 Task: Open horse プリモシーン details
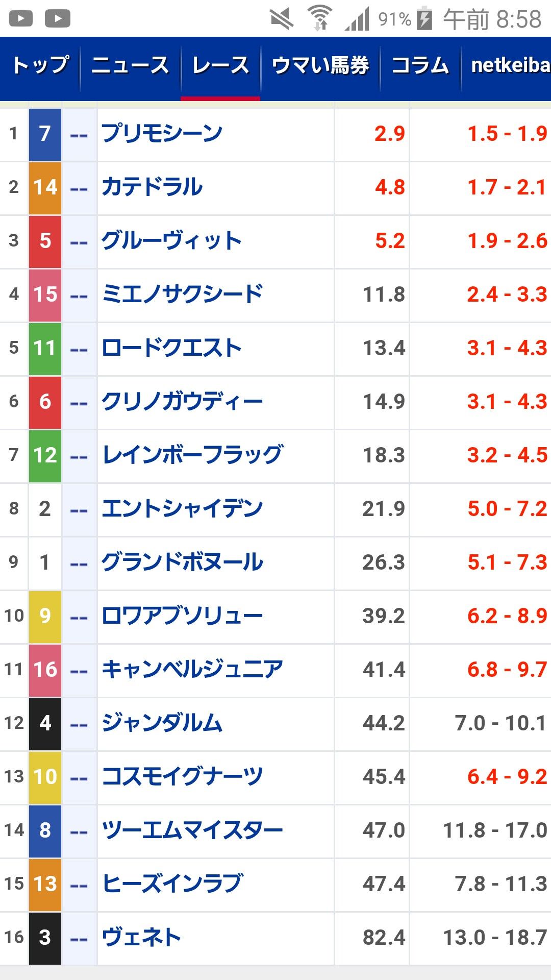point(162,134)
